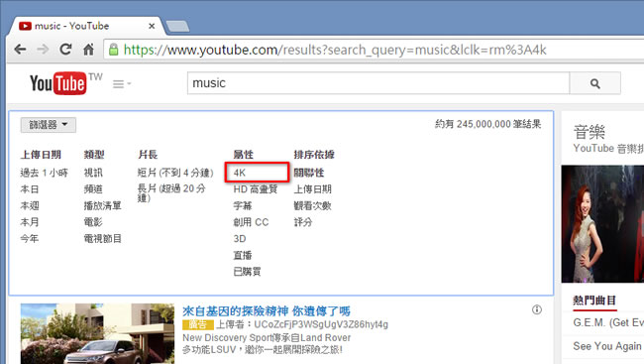The image size is (644, 364).
Task: Open the 音樂 sidebar singer image
Action: [602, 224]
